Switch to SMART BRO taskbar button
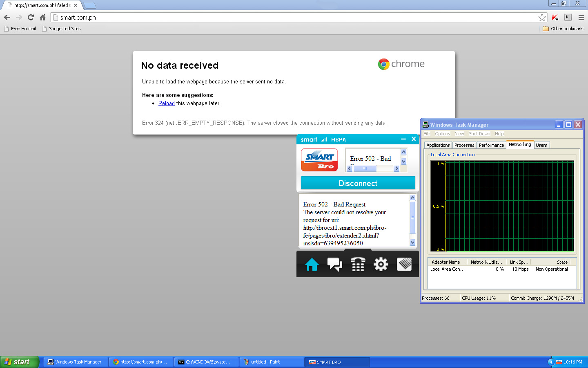588x368 pixels. pos(337,362)
